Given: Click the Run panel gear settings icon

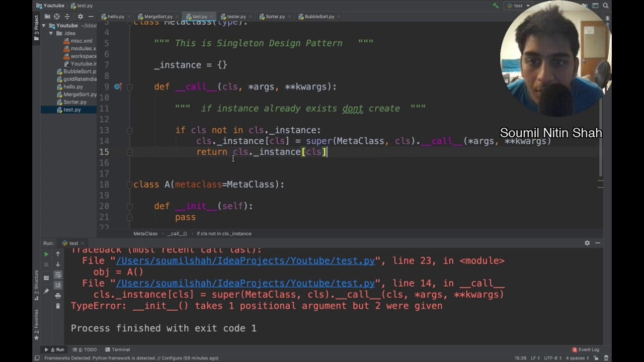Looking at the screenshot, I should [587, 243].
